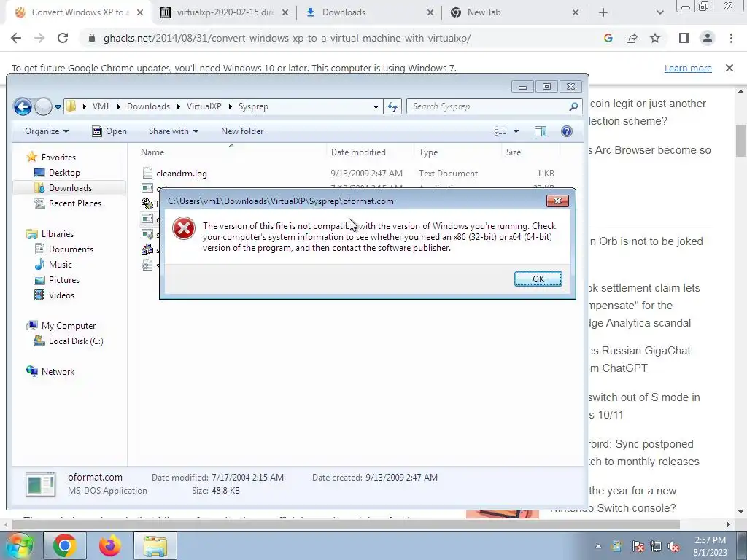Sort by Name column header

pyautogui.click(x=152, y=152)
